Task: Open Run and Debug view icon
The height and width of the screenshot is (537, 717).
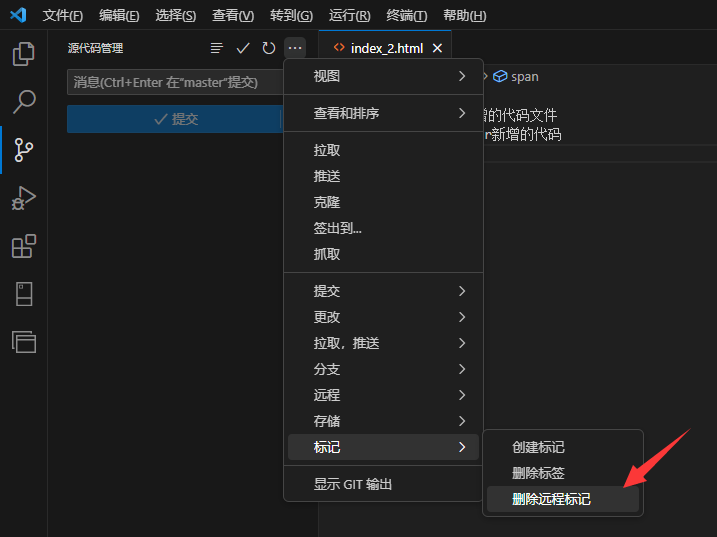Action: 23,199
